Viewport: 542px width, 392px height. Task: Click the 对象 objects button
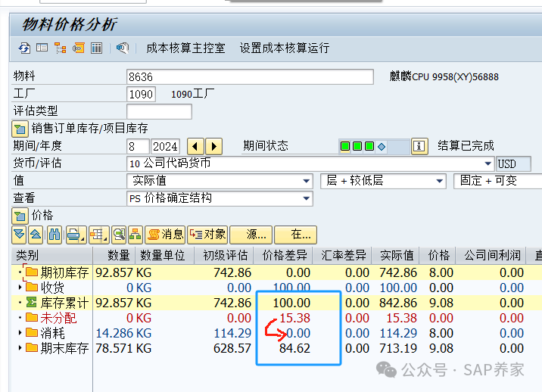point(207,235)
